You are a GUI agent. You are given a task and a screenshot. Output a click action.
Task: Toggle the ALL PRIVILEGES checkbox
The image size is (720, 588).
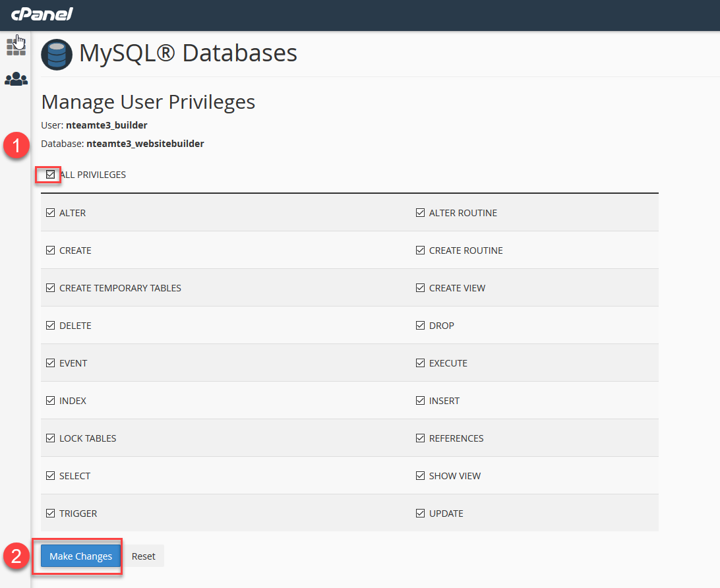click(x=51, y=175)
